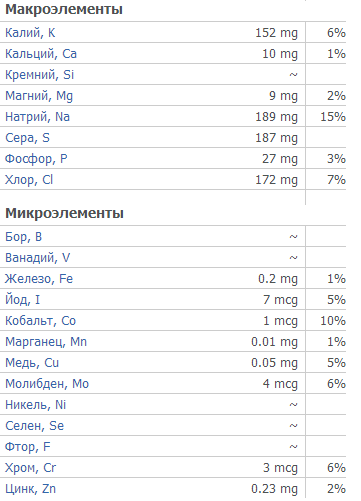Open the Хром, Cr link
This screenshot has width=361, height=501.
(x=30, y=468)
